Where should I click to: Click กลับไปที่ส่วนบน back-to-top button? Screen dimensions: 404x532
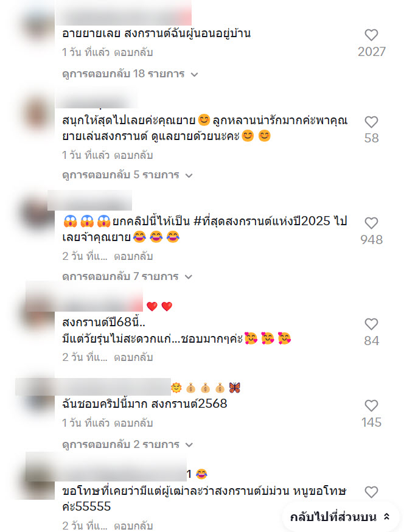point(340,517)
